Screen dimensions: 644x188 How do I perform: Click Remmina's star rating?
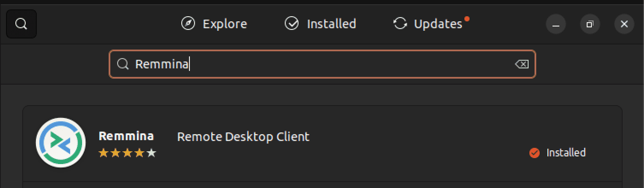(x=127, y=153)
